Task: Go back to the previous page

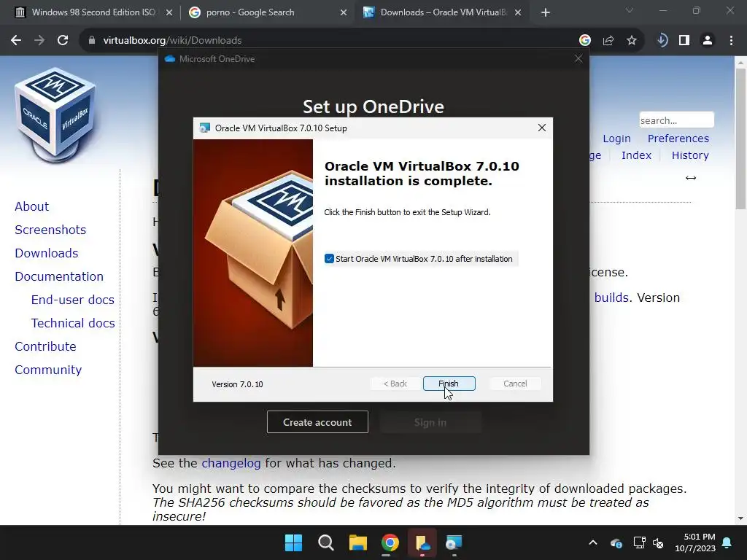Action: [16, 41]
